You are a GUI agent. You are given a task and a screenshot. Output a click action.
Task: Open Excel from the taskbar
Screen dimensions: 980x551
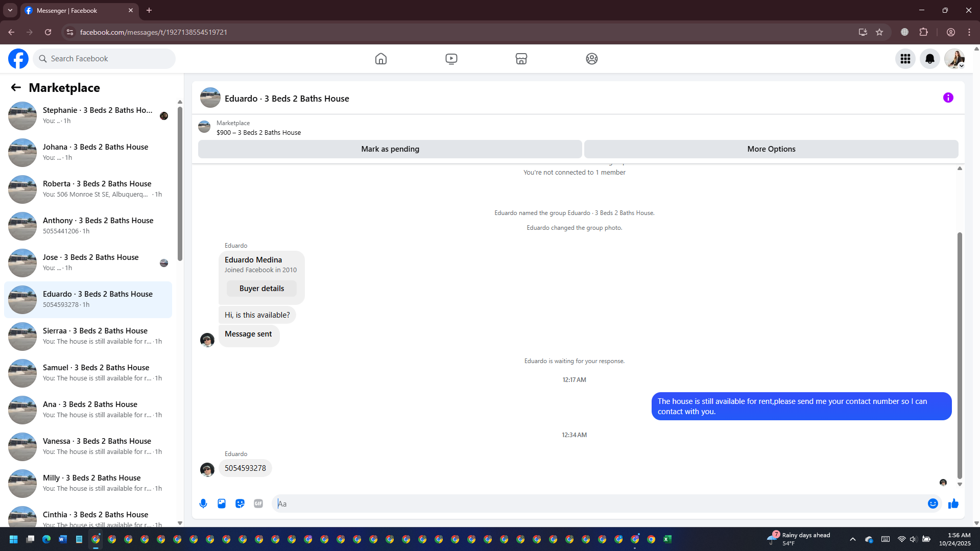(667, 539)
